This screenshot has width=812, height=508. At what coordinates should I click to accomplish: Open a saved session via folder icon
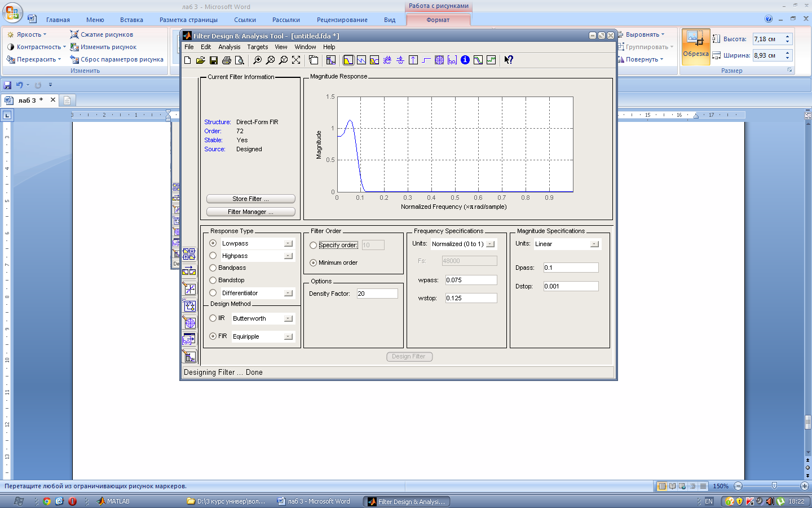click(x=200, y=60)
